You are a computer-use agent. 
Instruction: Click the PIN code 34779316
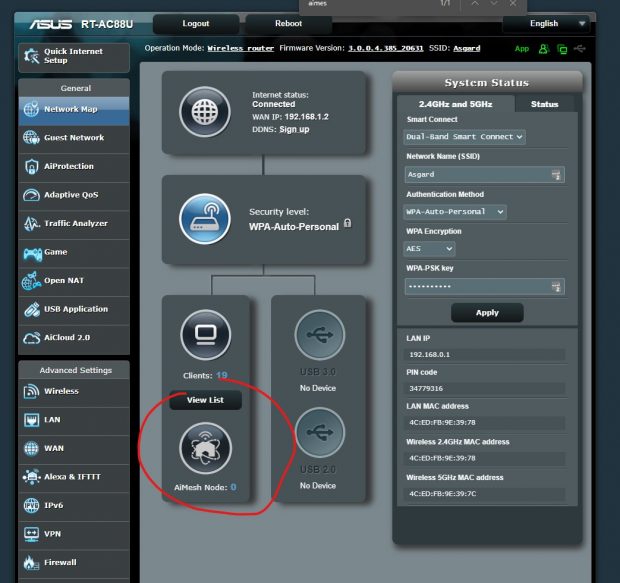[426, 388]
